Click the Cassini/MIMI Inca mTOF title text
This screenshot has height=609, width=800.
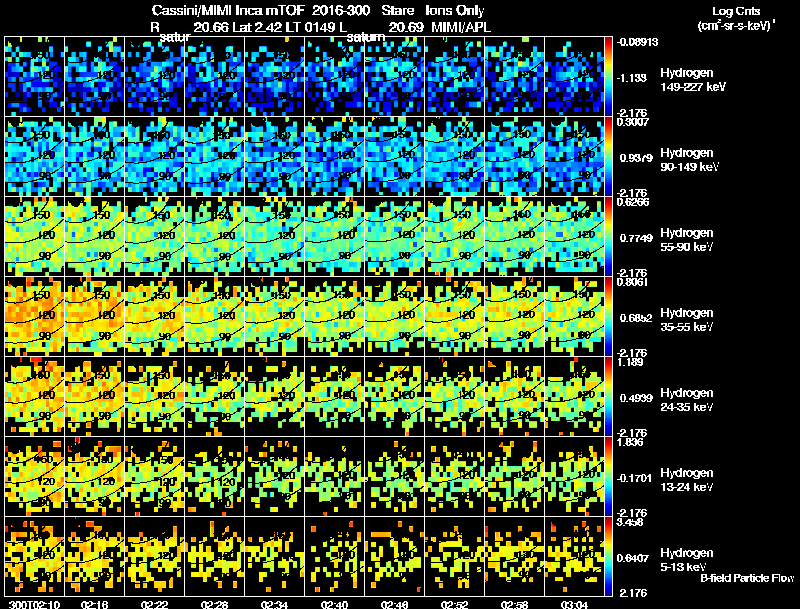click(x=228, y=10)
